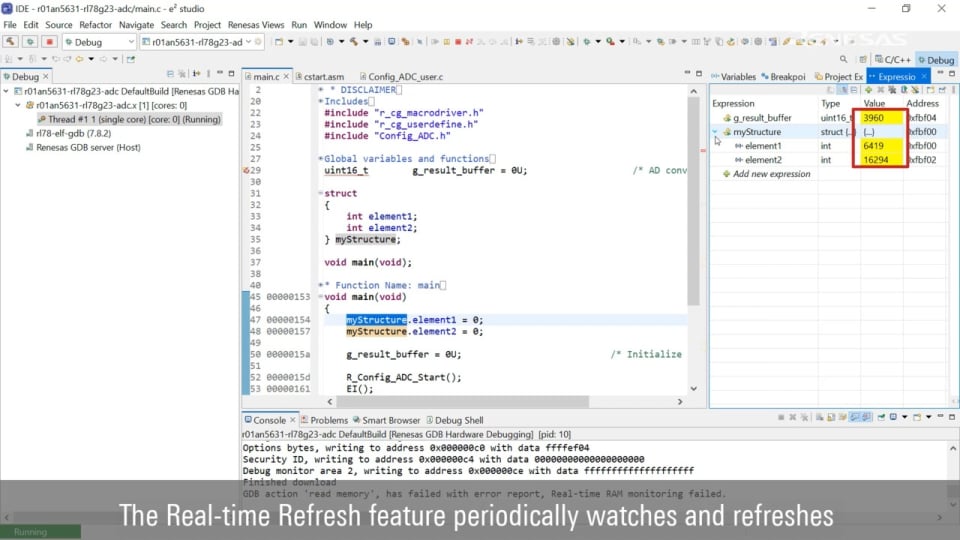The width and height of the screenshot is (960, 540).
Task: Open the Debug launch mode dropdown
Action: coord(130,42)
